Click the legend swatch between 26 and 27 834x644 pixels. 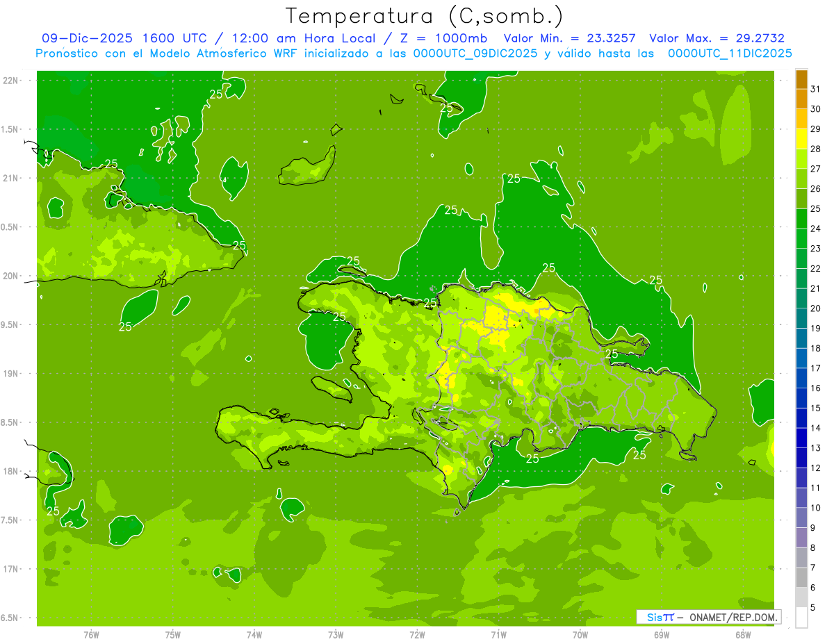pos(801,179)
